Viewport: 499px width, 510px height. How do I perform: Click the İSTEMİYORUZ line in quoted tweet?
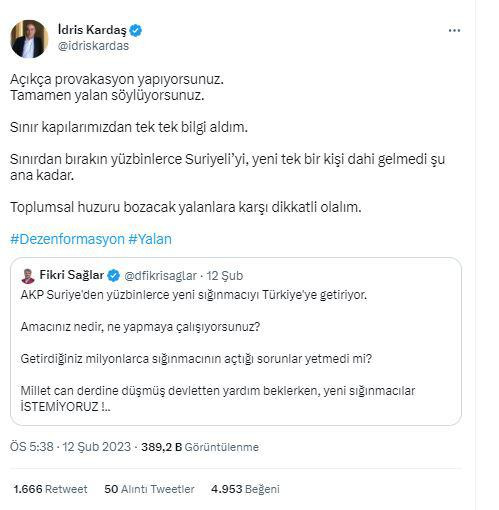(x=65, y=407)
